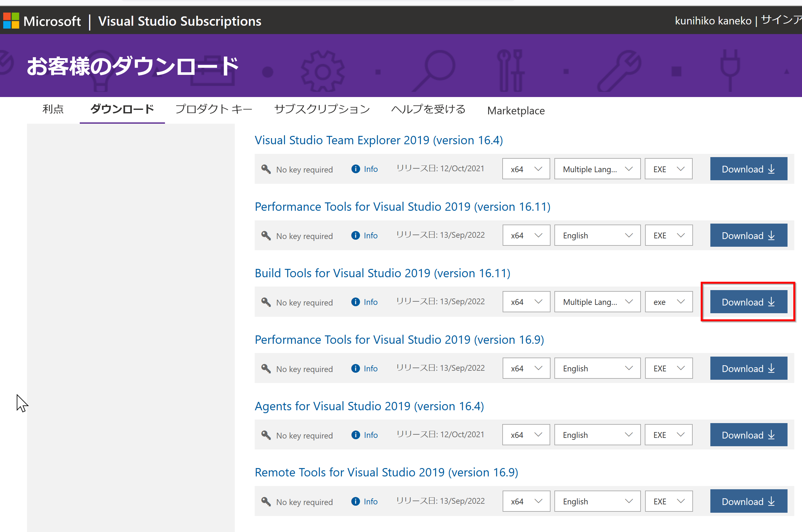The width and height of the screenshot is (802, 532).
Task: Click key icon in Performance Tools 16.11 row
Action: (x=266, y=235)
